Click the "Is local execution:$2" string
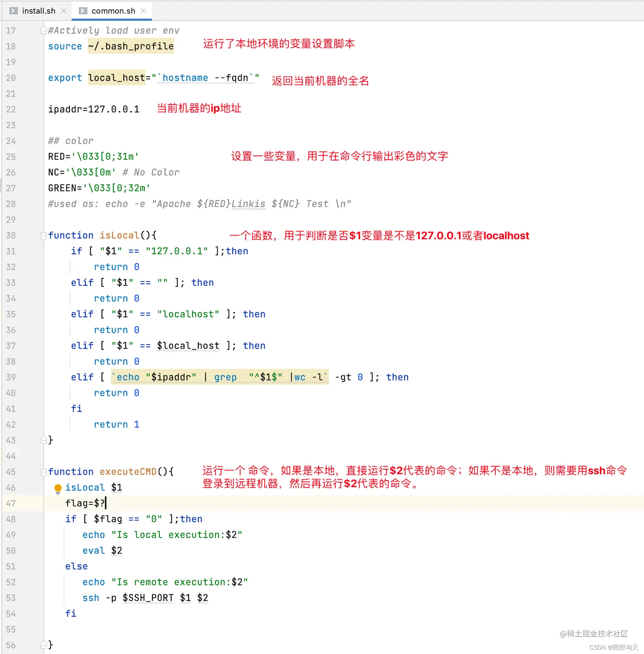The height and width of the screenshot is (654, 644). pyautogui.click(x=177, y=534)
